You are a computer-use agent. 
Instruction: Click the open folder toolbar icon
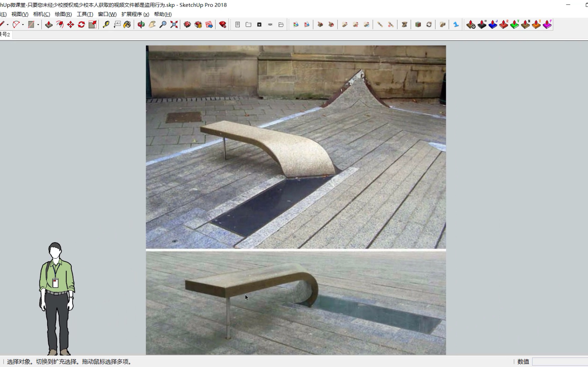pyautogui.click(x=281, y=24)
